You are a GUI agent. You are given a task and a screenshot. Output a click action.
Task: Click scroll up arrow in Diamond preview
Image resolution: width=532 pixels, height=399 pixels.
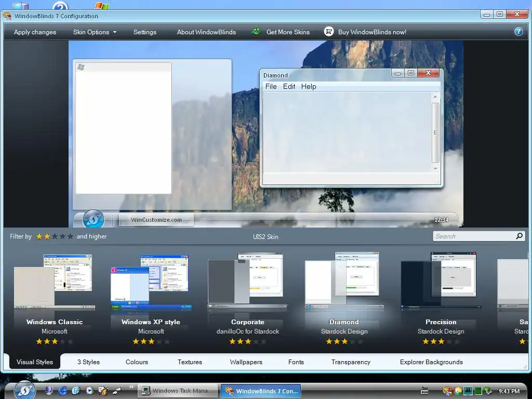click(436, 97)
